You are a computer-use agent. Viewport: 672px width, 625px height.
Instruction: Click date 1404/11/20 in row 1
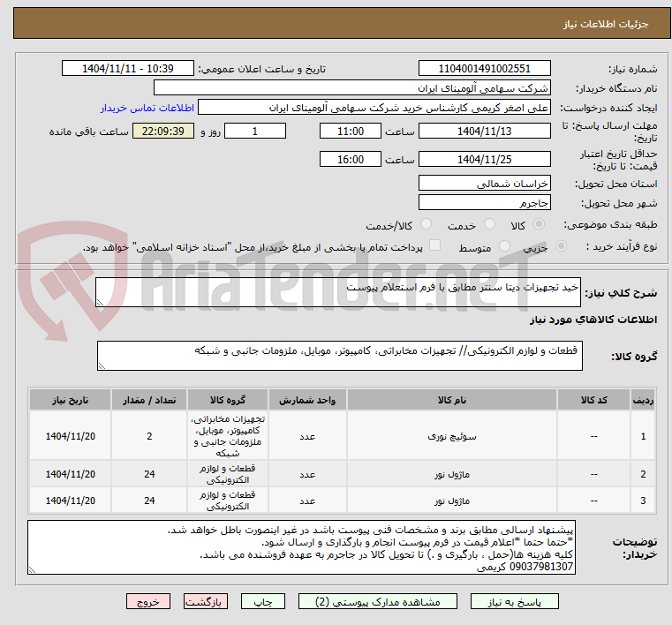pos(71,436)
